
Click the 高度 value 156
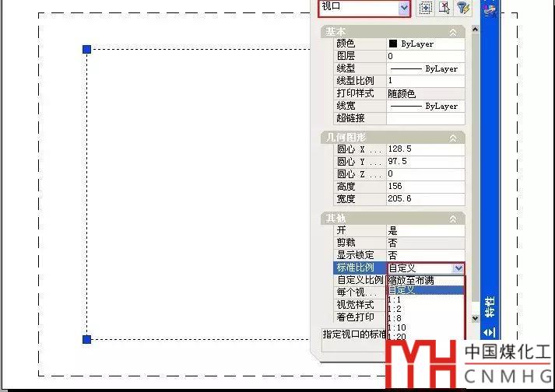[x=426, y=187]
